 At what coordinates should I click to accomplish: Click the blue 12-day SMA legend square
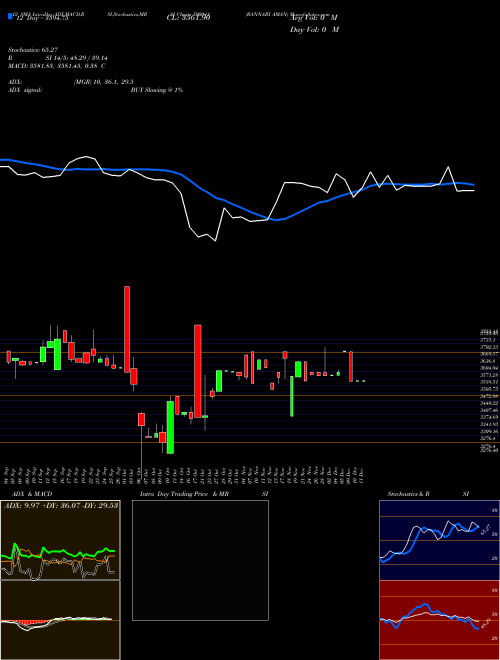(x=10, y=17)
